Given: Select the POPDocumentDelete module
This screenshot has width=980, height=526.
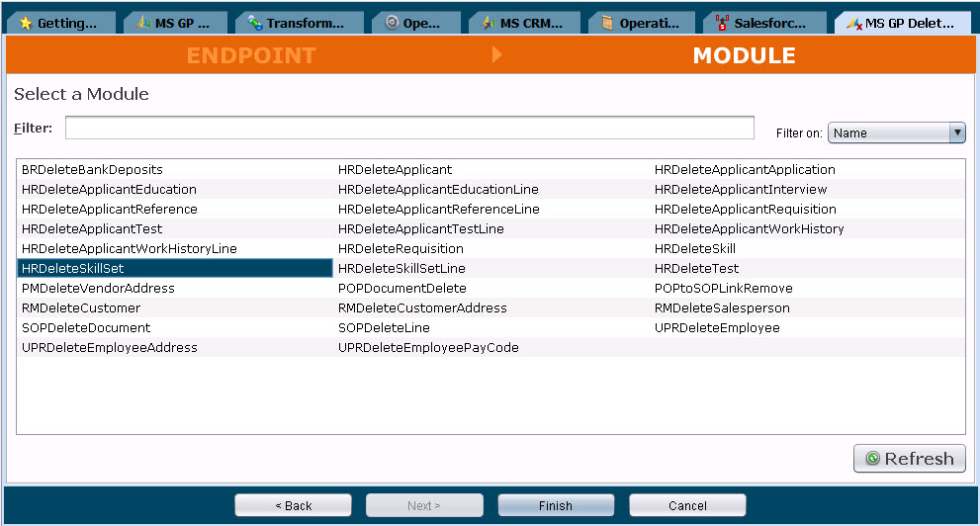Looking at the screenshot, I should [x=401, y=288].
